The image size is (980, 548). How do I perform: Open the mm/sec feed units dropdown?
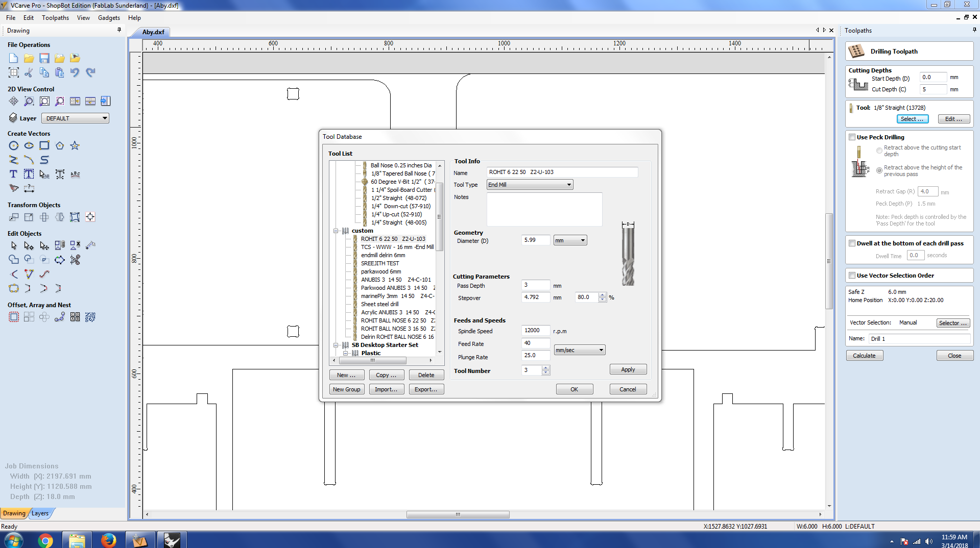[580, 350]
